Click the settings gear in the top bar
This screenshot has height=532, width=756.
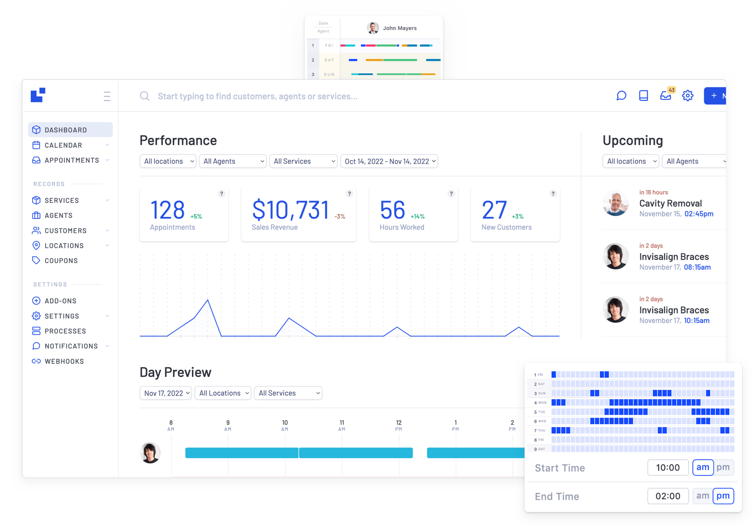pyautogui.click(x=688, y=96)
